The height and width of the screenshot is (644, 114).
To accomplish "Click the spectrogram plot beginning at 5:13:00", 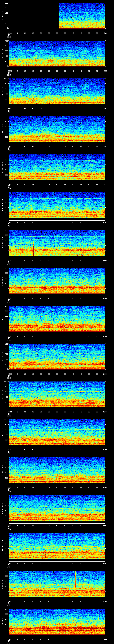I will tap(57, 357).
